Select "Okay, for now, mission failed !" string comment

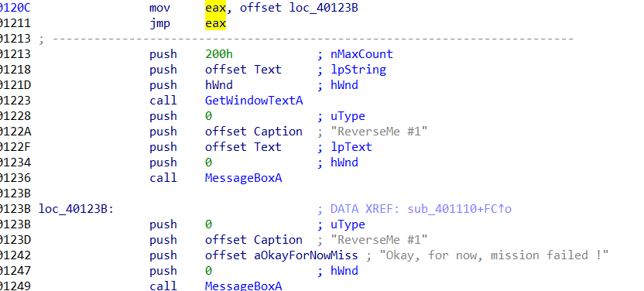494,255
